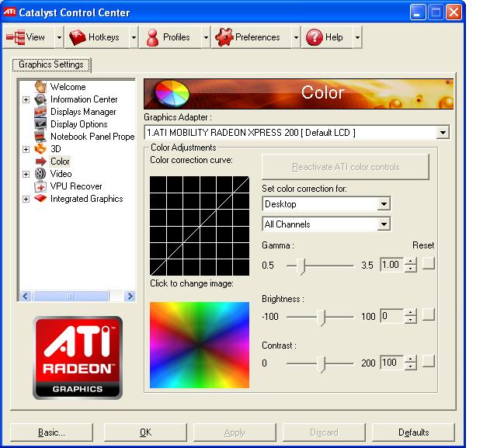Click the Gamma slider handle
Viewport: 497px width, 448px height.
pyautogui.click(x=301, y=266)
